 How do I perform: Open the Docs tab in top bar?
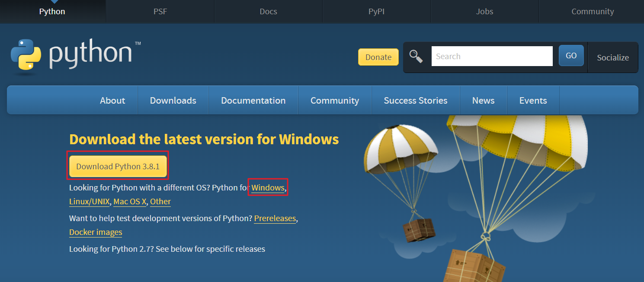pyautogui.click(x=268, y=12)
